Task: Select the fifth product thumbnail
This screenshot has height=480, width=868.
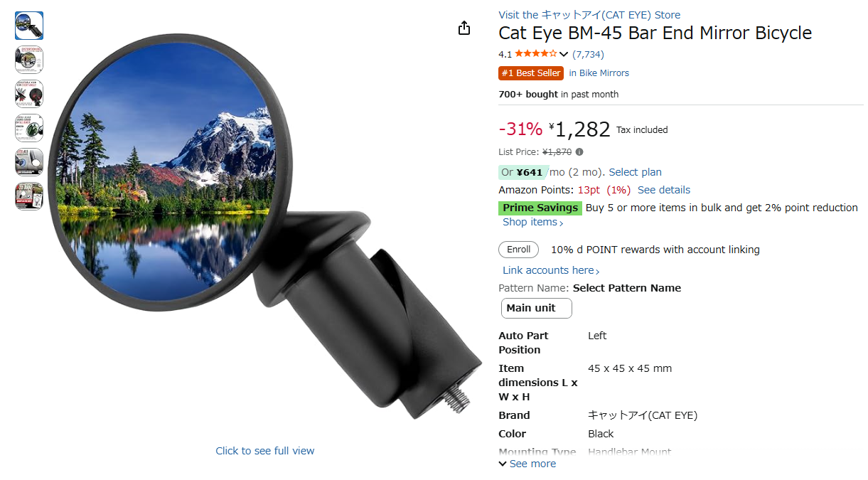Action: (29, 162)
